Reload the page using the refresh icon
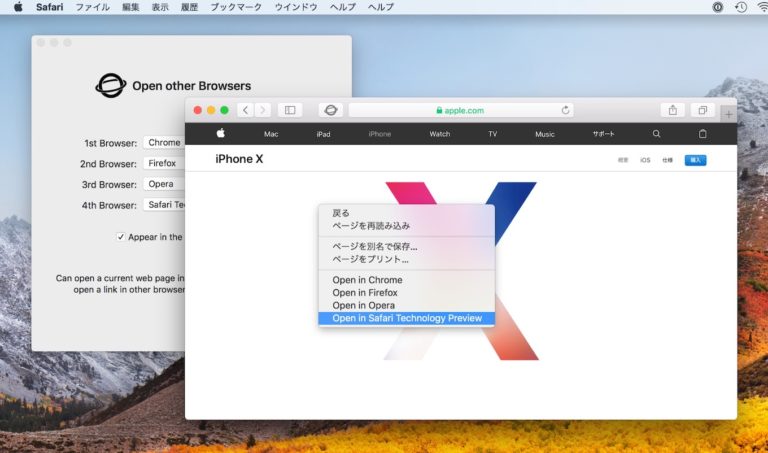The width and height of the screenshot is (768, 453). 565,110
